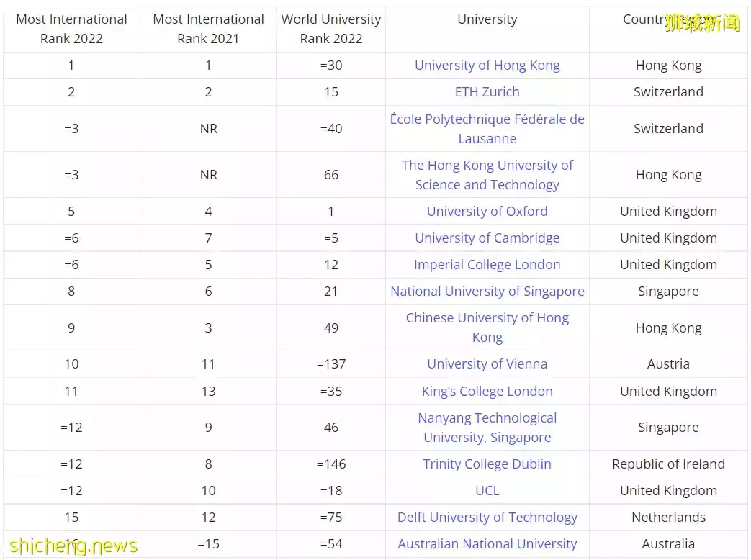Viewport: 751px width, 560px height.
Task: Open the University of Vienna link
Action: click(x=487, y=364)
